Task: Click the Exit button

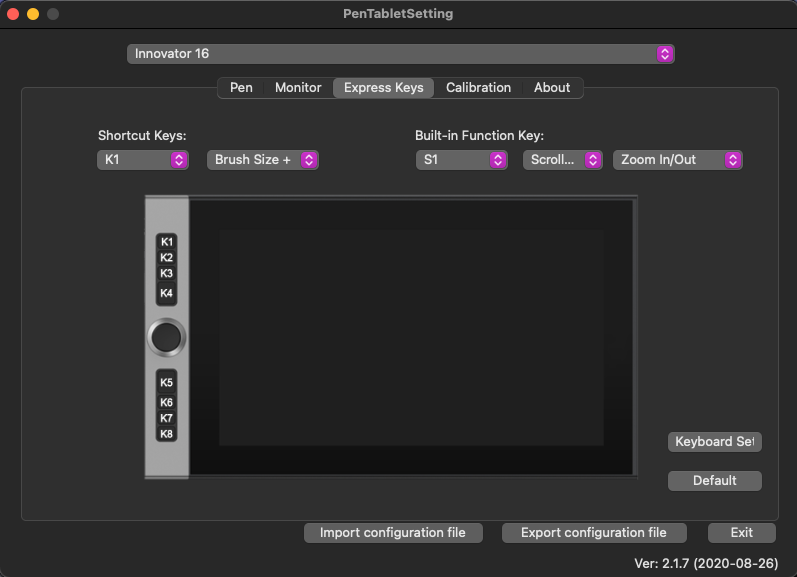Action: (x=742, y=532)
